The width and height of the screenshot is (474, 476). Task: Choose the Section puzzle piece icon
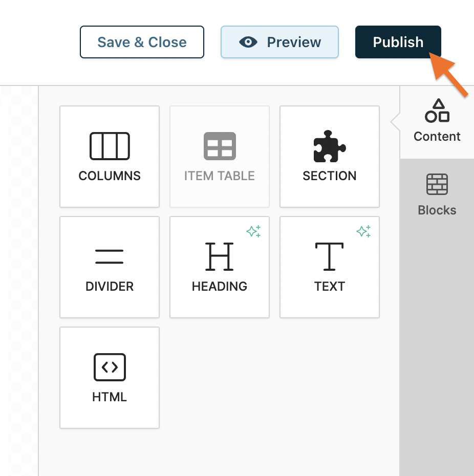tap(329, 146)
